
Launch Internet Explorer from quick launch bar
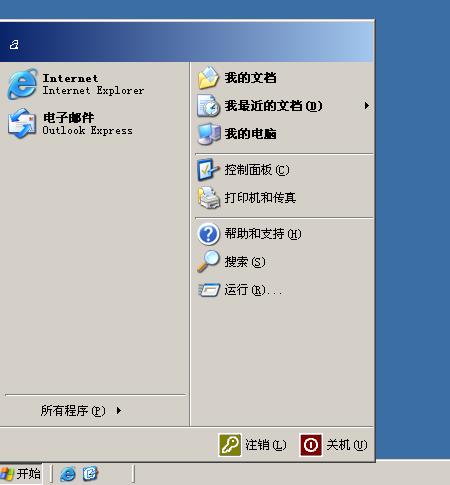[x=68, y=474]
